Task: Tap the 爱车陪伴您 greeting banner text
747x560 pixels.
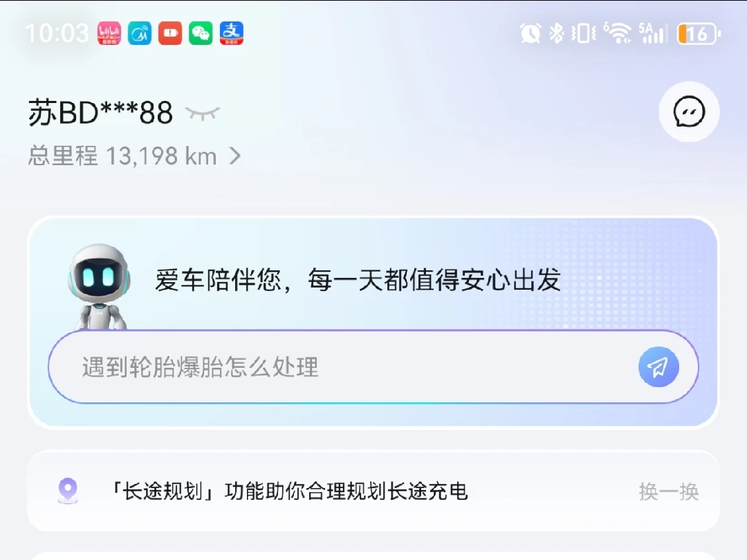Action: [x=358, y=279]
